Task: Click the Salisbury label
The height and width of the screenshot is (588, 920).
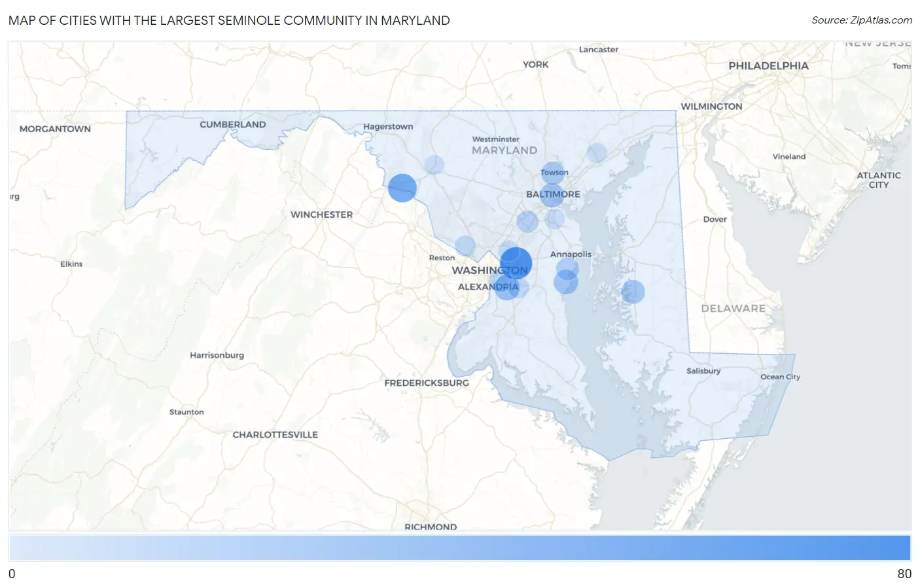Action: point(703,371)
